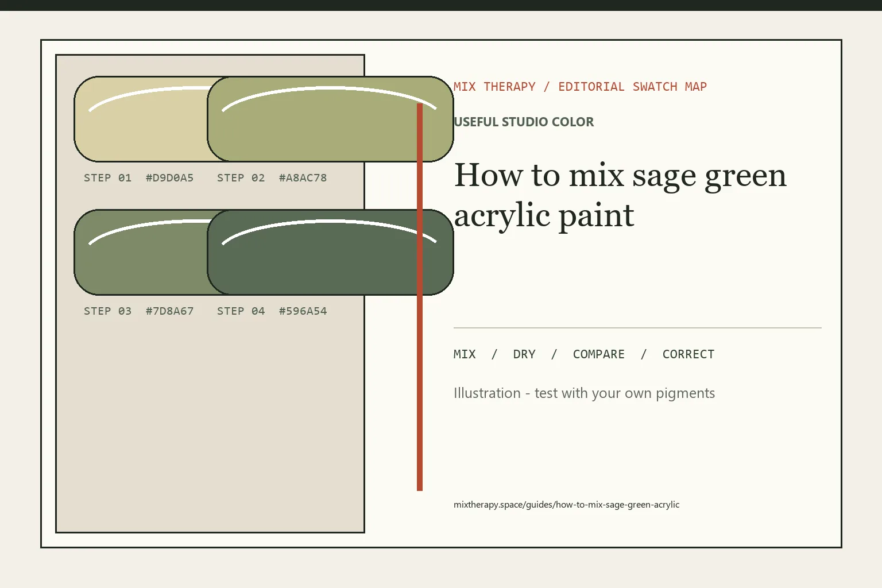Click the word CORRECT in the process line
The width and height of the screenshot is (882, 588).
[x=688, y=354]
